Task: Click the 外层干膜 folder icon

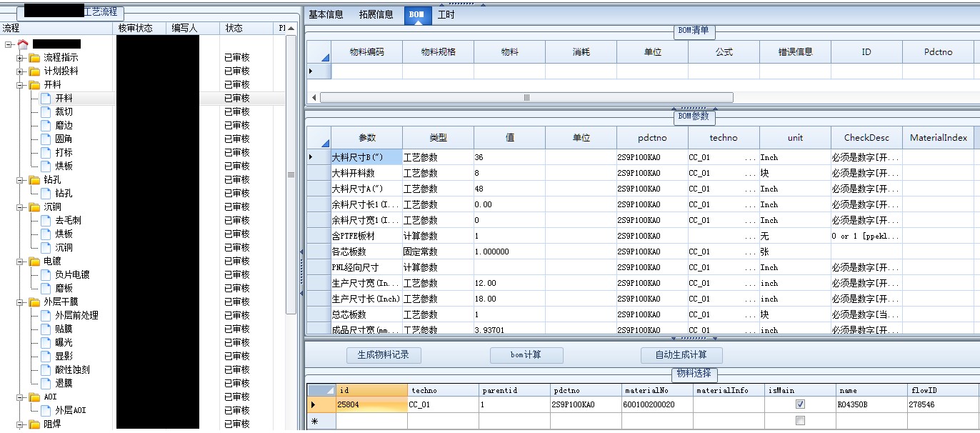Action: click(x=34, y=302)
